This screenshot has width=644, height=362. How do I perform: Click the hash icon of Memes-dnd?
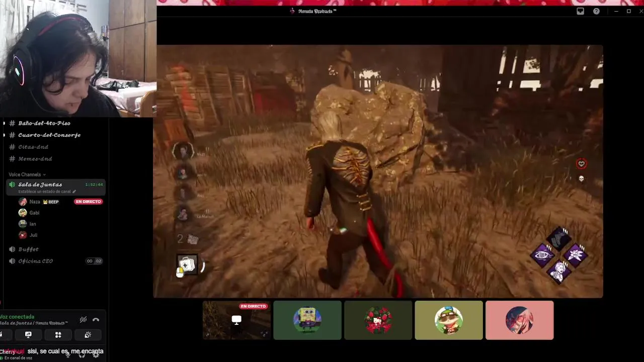tap(12, 159)
